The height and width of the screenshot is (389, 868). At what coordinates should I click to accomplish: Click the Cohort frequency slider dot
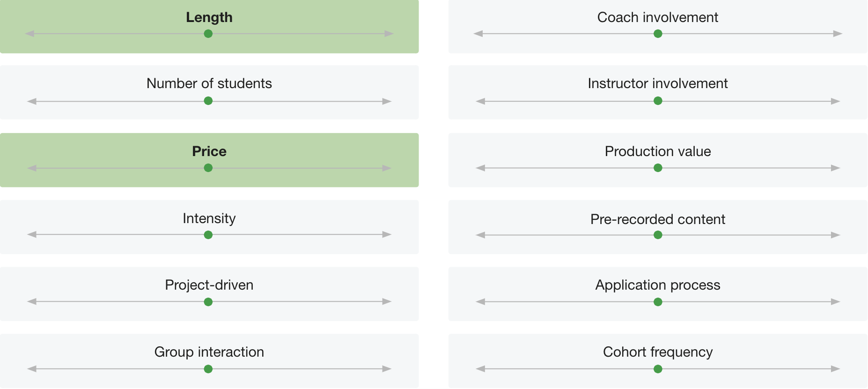coord(658,369)
